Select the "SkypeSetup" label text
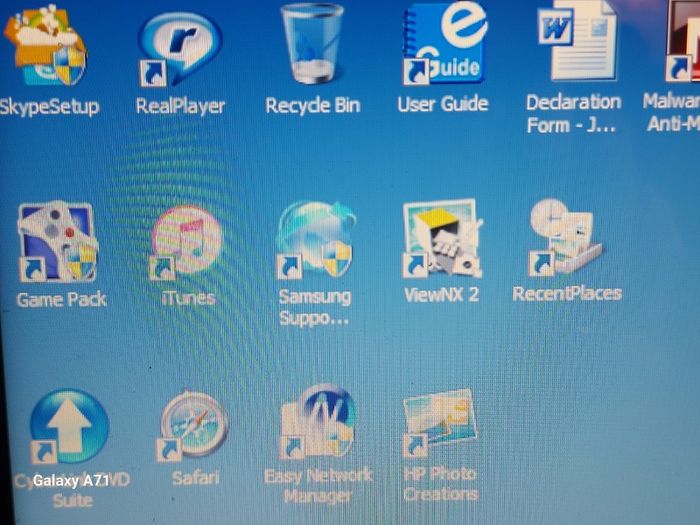 (x=49, y=107)
